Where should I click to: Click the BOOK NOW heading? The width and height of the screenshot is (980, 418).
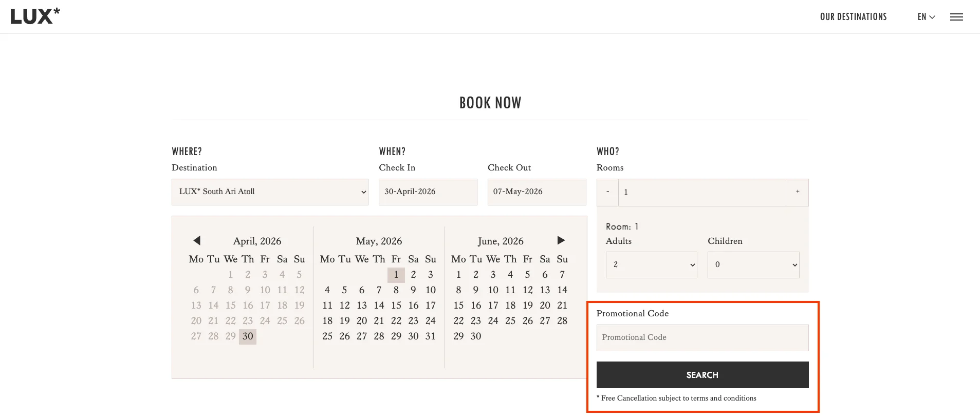pyautogui.click(x=490, y=103)
